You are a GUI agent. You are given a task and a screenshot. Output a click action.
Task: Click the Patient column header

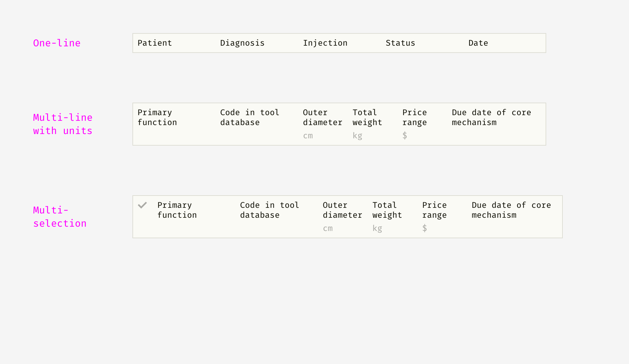point(155,43)
